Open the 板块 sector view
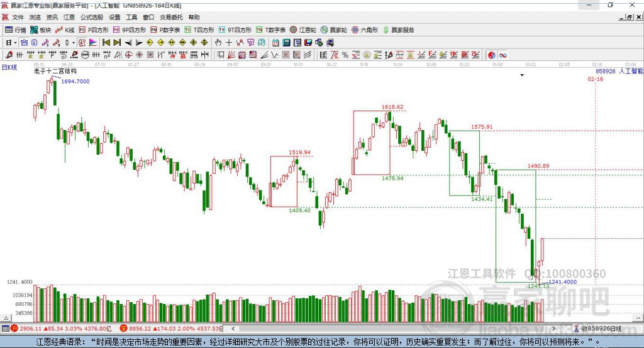 (x=40, y=30)
